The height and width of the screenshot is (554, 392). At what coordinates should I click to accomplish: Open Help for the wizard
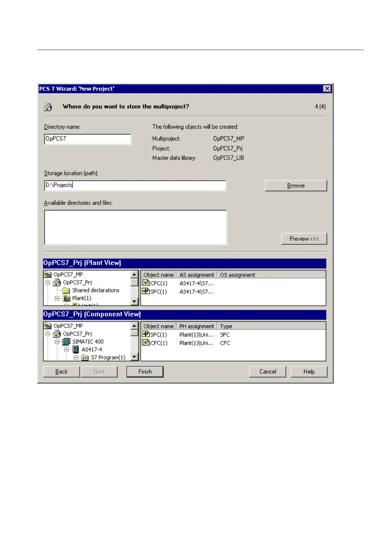point(309,372)
